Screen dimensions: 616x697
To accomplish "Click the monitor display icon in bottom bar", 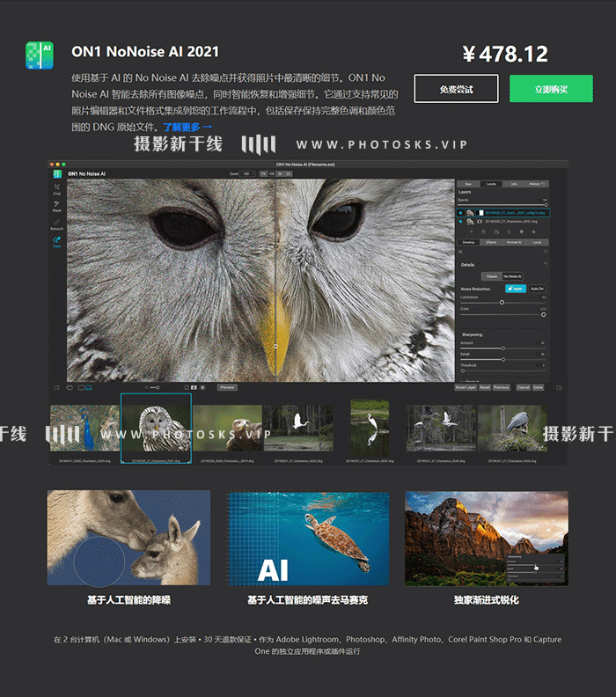I will pos(70,387).
